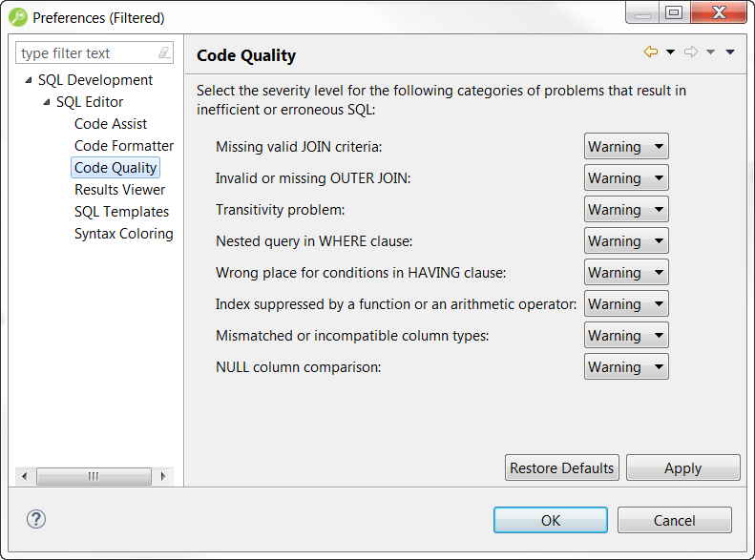The height and width of the screenshot is (560, 755).
Task: Click the back navigation arrow icon
Action: pyautogui.click(x=651, y=52)
